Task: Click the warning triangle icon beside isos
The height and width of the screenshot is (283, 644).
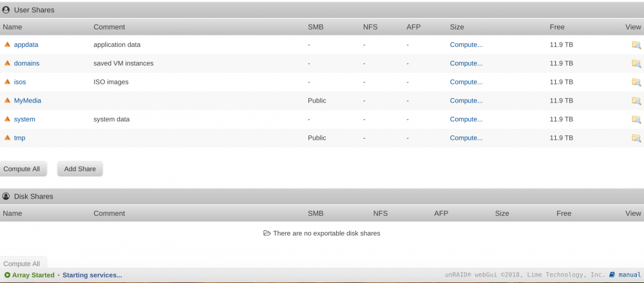Action: pos(7,81)
